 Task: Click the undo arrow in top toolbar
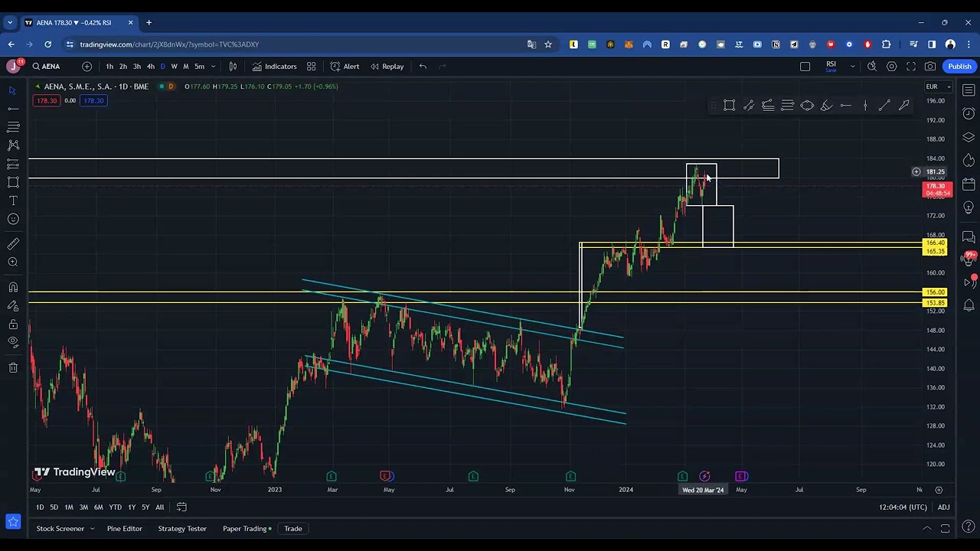click(x=423, y=67)
